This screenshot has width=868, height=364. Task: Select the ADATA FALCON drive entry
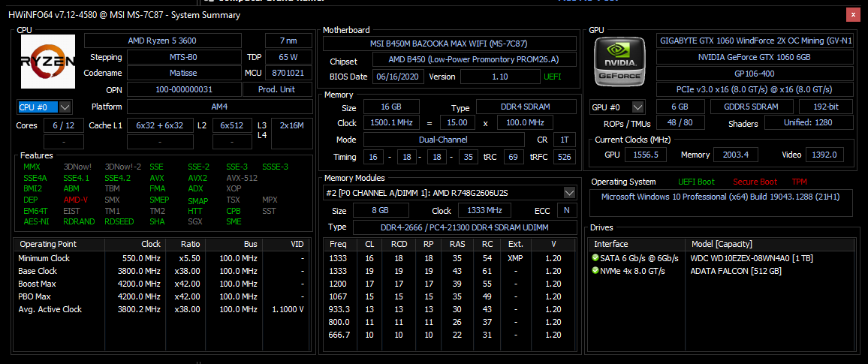(x=720, y=271)
